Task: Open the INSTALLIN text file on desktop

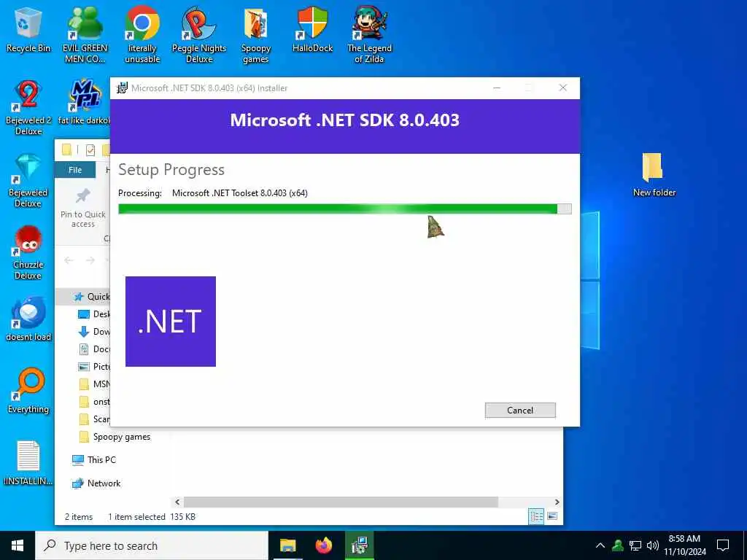Action: [28, 463]
